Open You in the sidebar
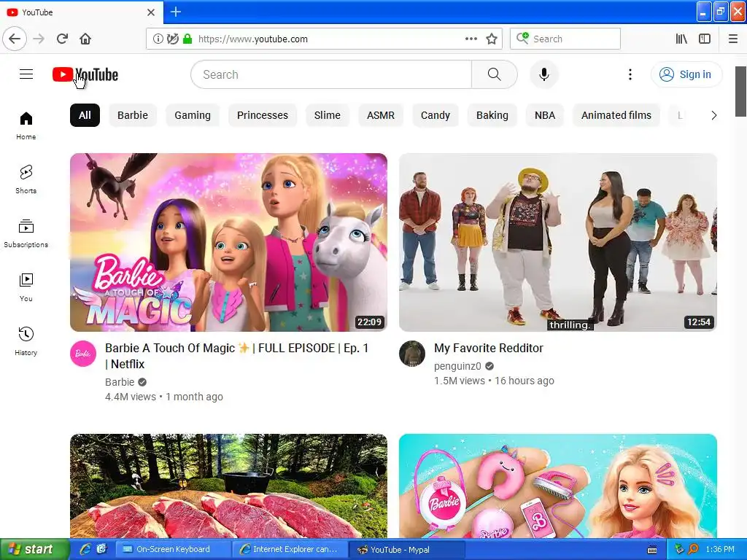This screenshot has height=560, width=747. [26, 287]
